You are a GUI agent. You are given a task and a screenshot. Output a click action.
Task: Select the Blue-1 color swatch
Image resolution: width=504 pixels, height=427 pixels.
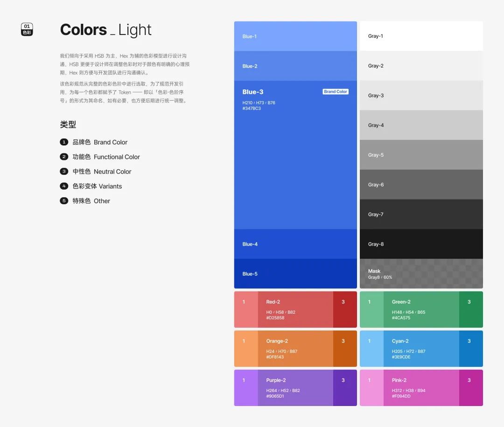pyautogui.click(x=295, y=36)
